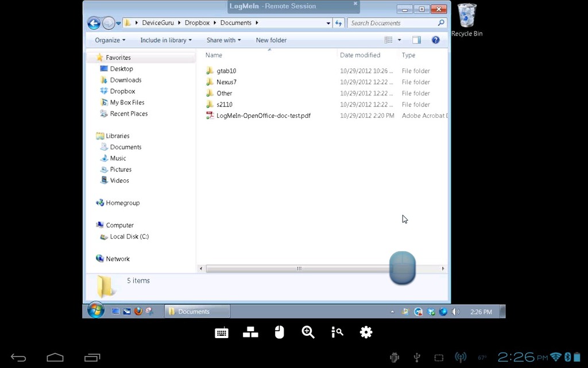
Task: Click the Date modified column header
Action: pyautogui.click(x=360, y=55)
